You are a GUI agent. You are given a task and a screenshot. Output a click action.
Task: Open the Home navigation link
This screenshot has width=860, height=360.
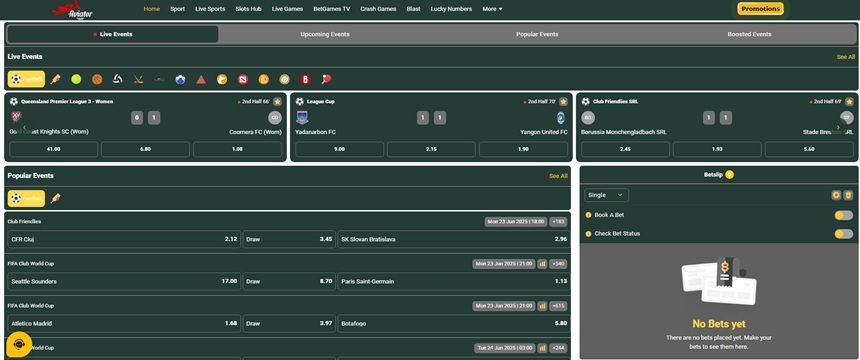(x=151, y=9)
